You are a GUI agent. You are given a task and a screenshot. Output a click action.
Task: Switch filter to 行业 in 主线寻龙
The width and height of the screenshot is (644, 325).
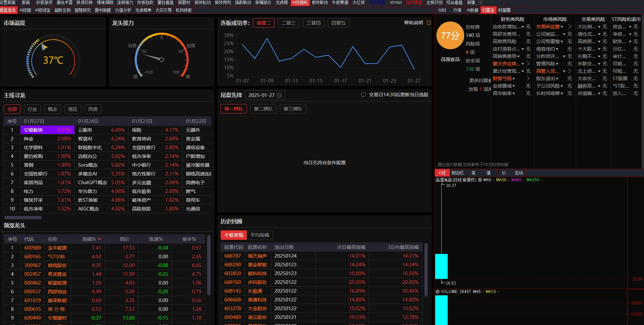(x=32, y=109)
